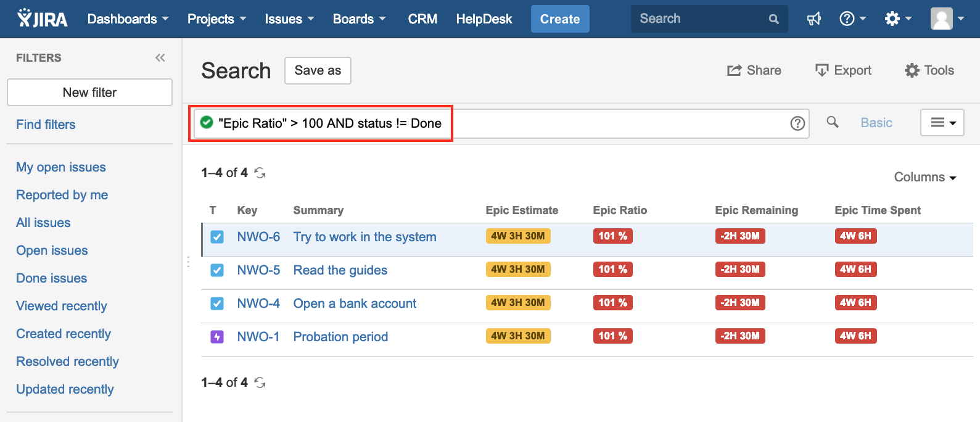Open 'Probation period' issue

(340, 337)
